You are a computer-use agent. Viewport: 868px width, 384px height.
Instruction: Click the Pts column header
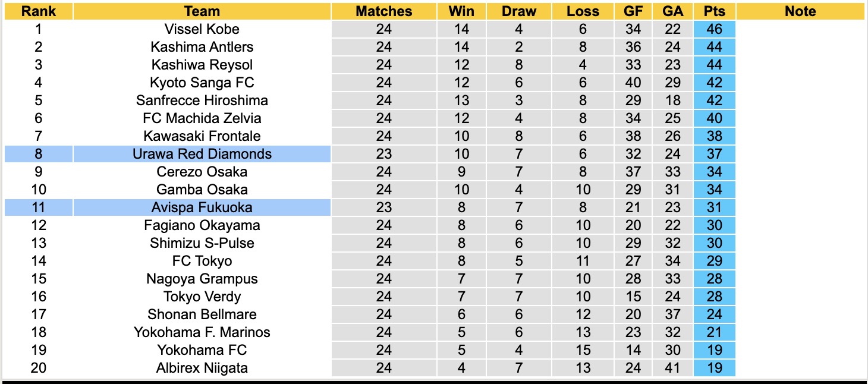(714, 11)
